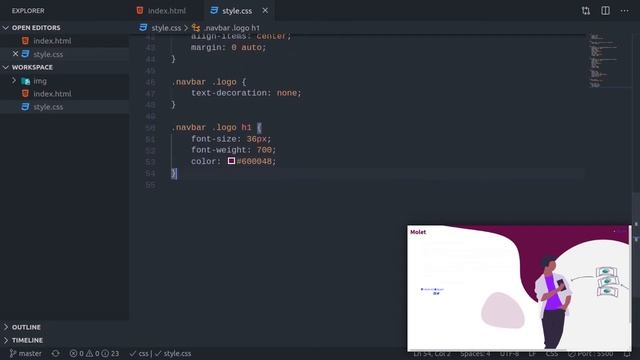640x360 pixels.
Task: Click the HTML icon beside workspace index.html
Action: 25,93
